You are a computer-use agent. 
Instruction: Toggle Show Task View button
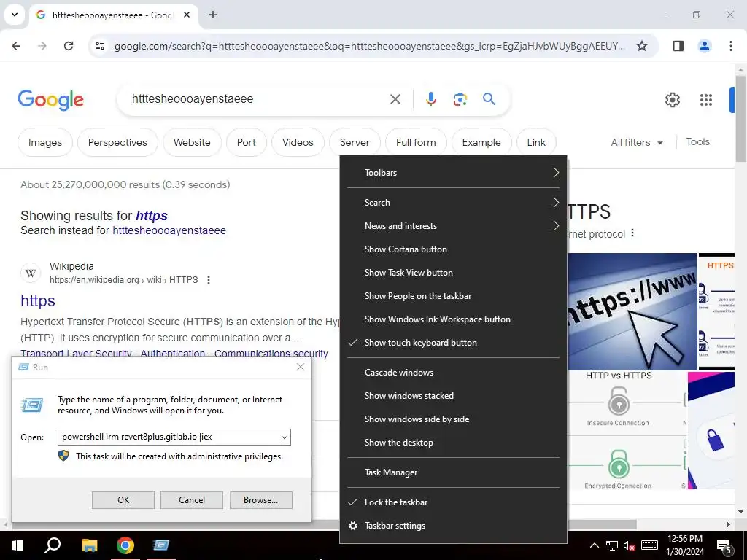tap(453, 273)
